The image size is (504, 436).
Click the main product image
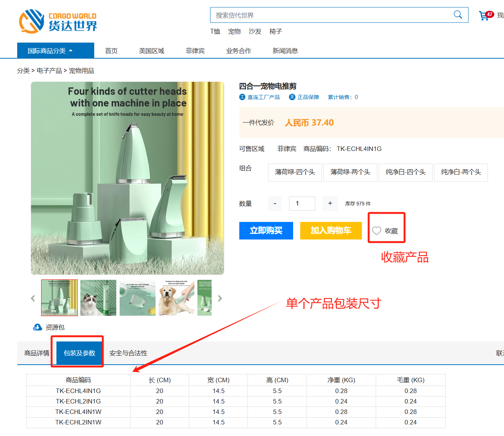coord(127,178)
